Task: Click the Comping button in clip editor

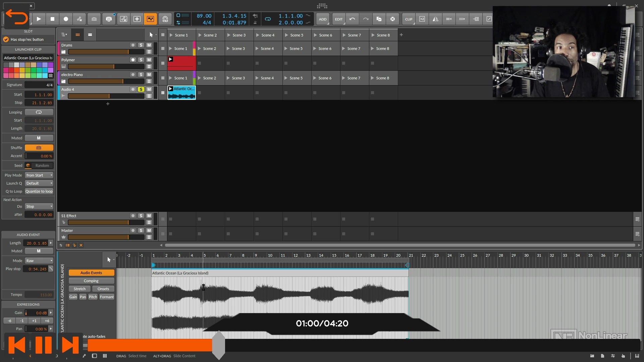Action: [91, 281]
